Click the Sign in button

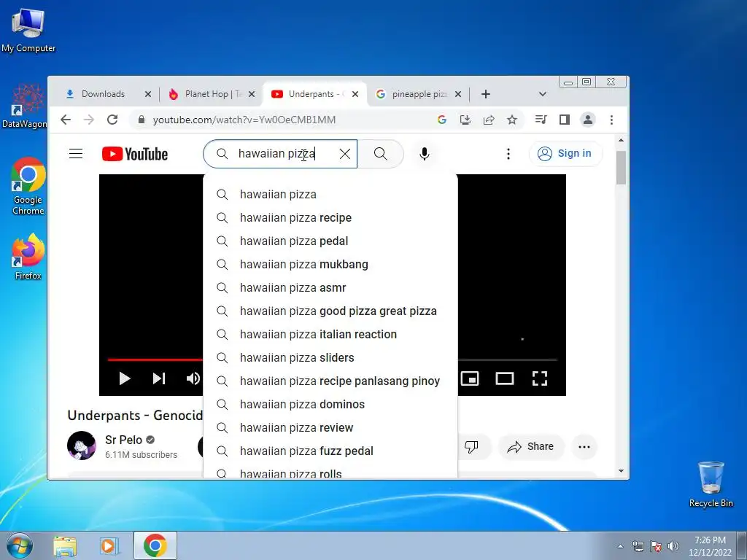(565, 153)
